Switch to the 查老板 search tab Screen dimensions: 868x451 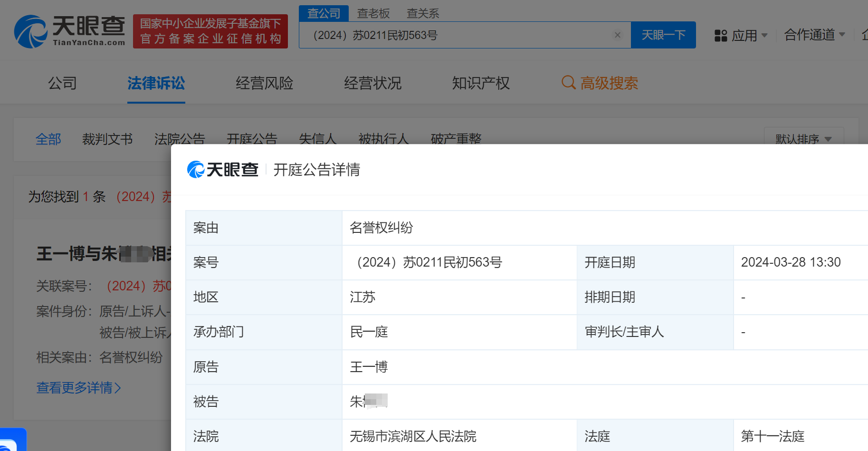pos(373,13)
